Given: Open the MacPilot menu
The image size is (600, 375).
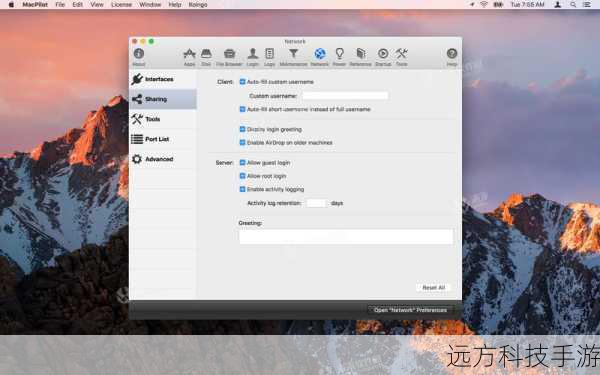Looking at the screenshot, I should tap(35, 5).
